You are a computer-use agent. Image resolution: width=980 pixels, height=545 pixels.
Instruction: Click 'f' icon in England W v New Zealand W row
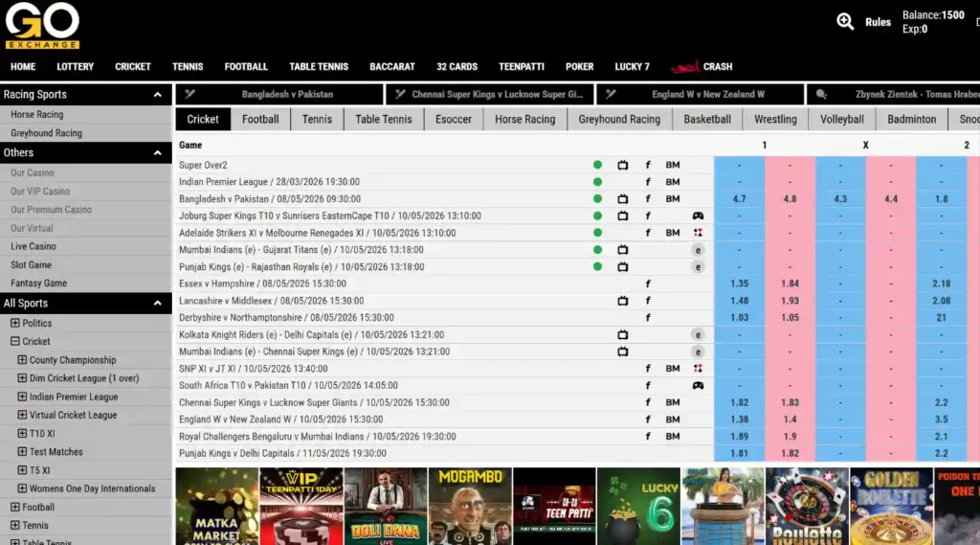pos(648,420)
